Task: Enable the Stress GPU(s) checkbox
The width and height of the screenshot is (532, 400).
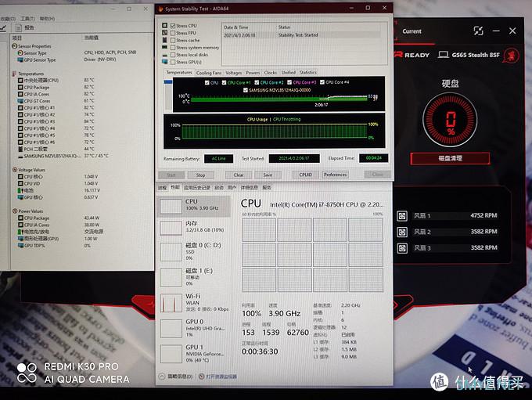Action: coord(173,62)
